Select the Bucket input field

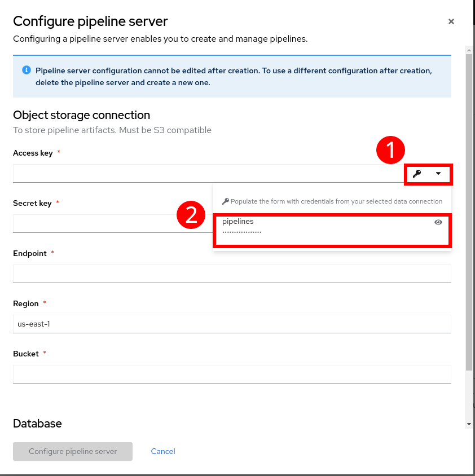[231, 374]
